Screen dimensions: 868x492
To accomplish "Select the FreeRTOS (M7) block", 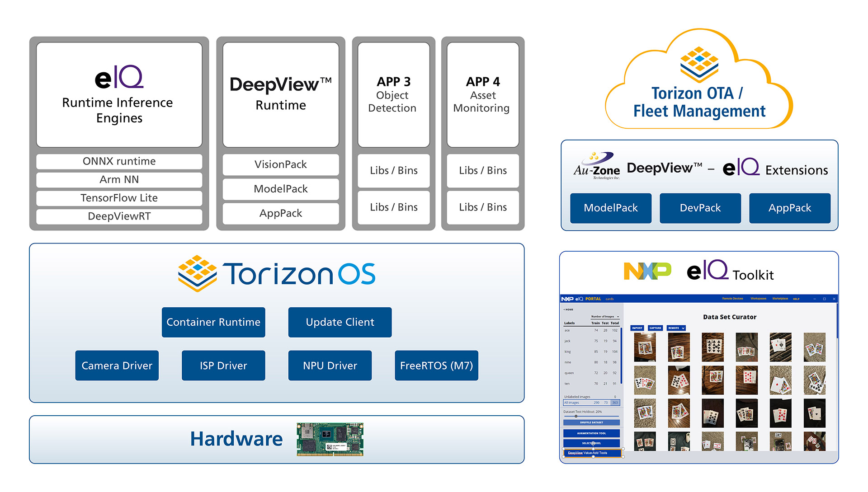I will point(437,365).
